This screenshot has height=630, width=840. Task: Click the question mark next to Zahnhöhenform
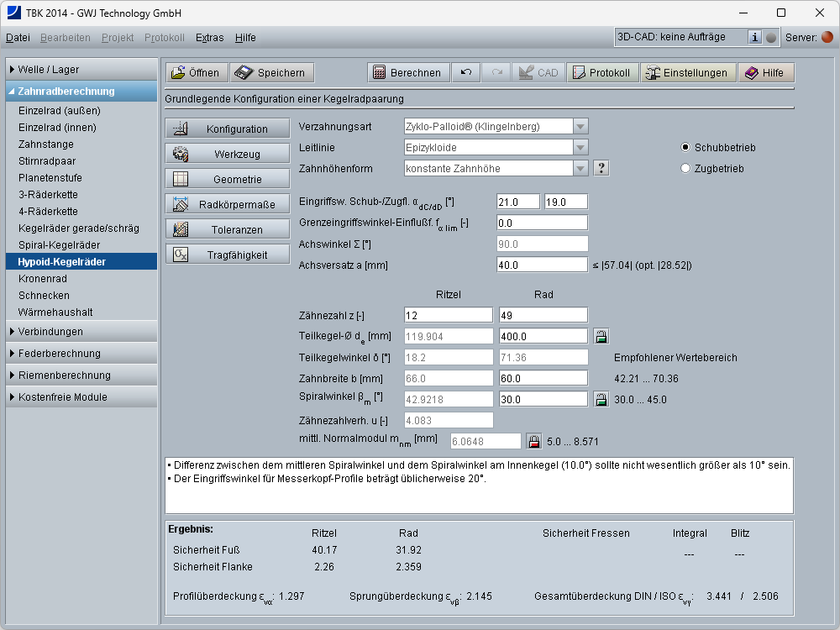click(601, 168)
